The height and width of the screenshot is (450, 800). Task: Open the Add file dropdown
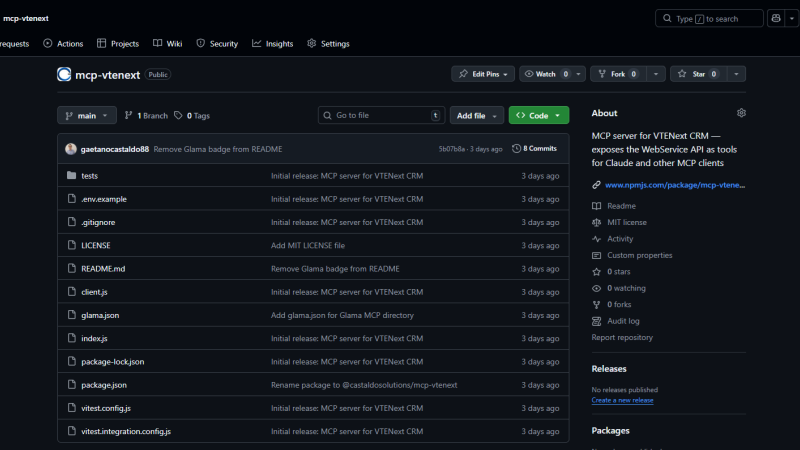(476, 116)
